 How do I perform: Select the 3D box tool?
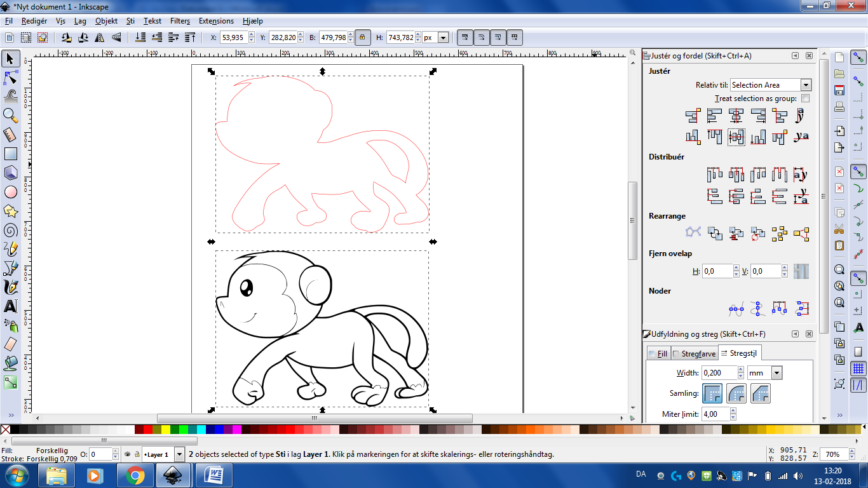[x=11, y=172]
